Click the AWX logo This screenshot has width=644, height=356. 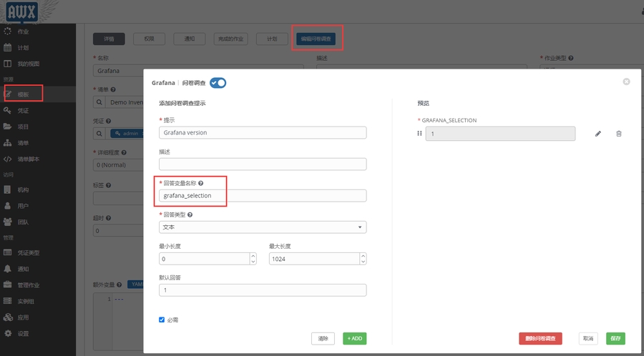point(21,11)
